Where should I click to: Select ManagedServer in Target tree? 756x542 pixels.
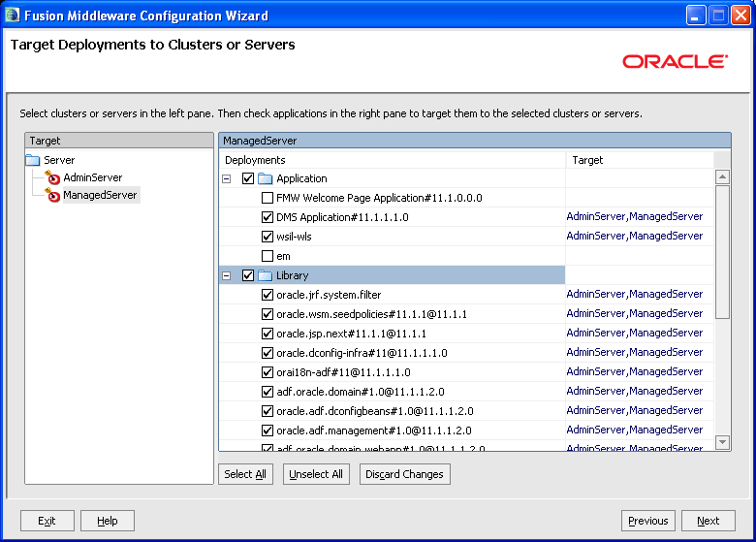(x=100, y=195)
